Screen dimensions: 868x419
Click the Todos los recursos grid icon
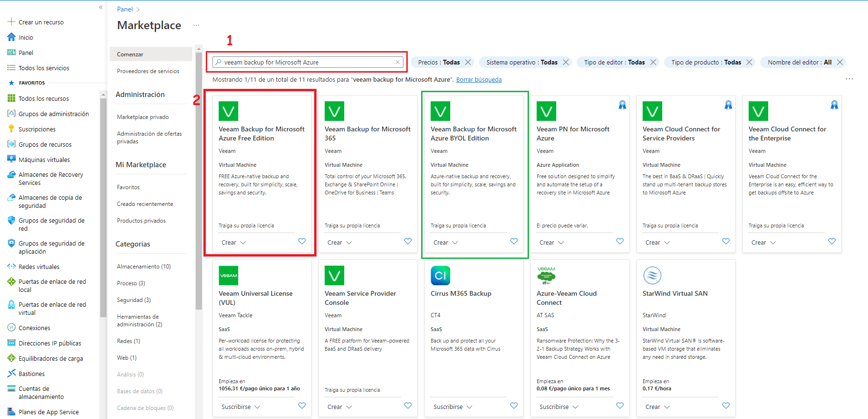coord(11,98)
